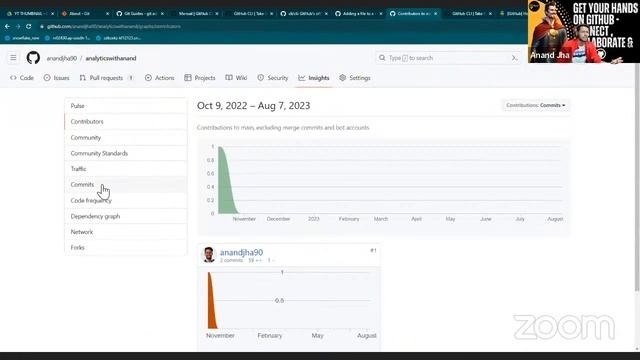Screen dimensions: 640x360
Task: Expand the Contributions: Commits dropdown
Action: click(536, 105)
